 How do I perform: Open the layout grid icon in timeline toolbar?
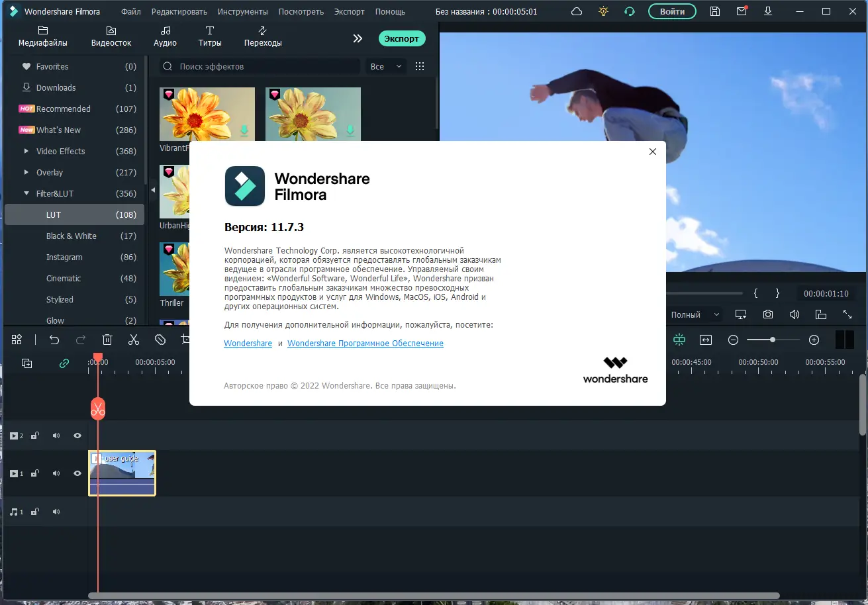(x=17, y=340)
